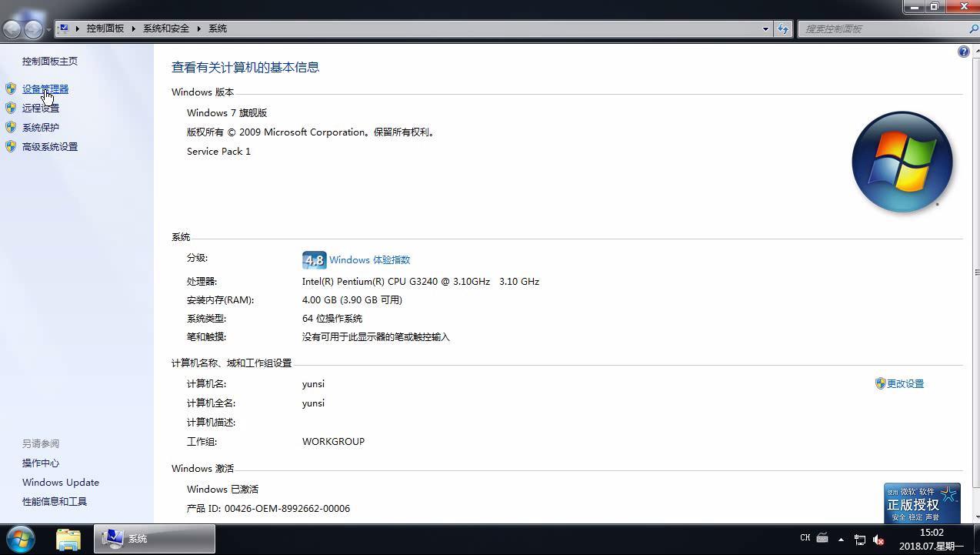The image size is (980, 555).
Task: Click the muted volume speaker icon
Action: (878, 540)
